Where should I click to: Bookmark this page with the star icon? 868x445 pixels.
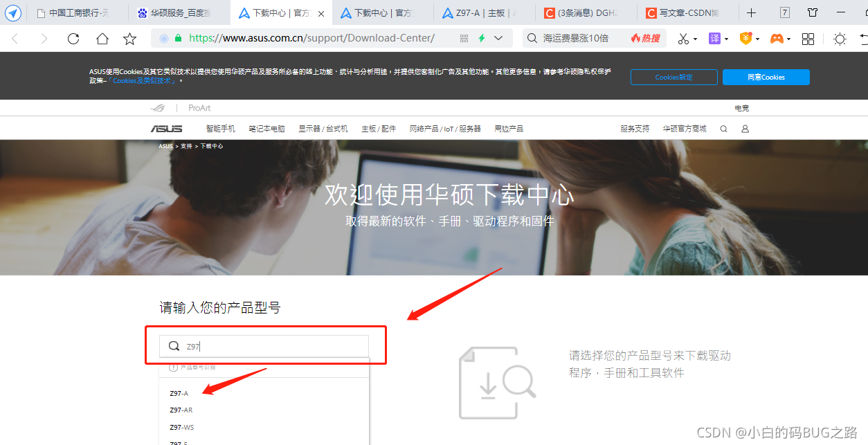130,39
